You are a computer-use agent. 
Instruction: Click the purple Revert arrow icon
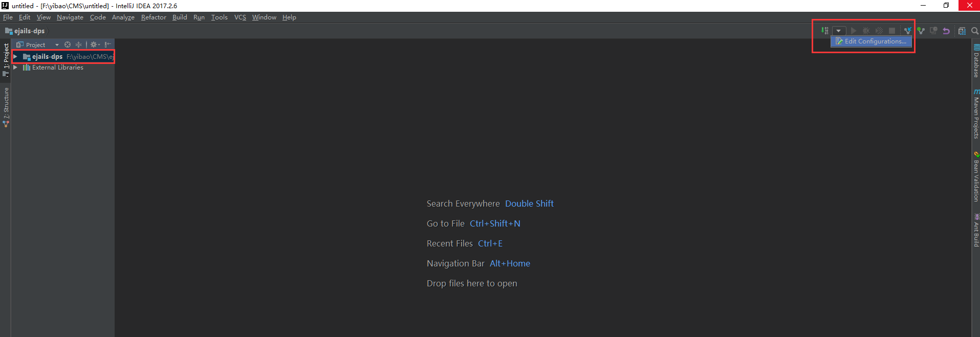coord(946,31)
